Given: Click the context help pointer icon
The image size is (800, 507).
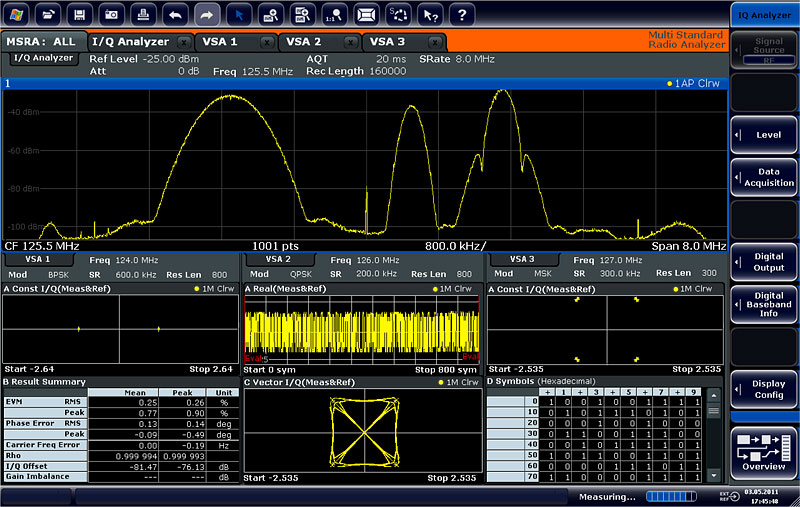Looking at the screenshot, I should [x=429, y=15].
